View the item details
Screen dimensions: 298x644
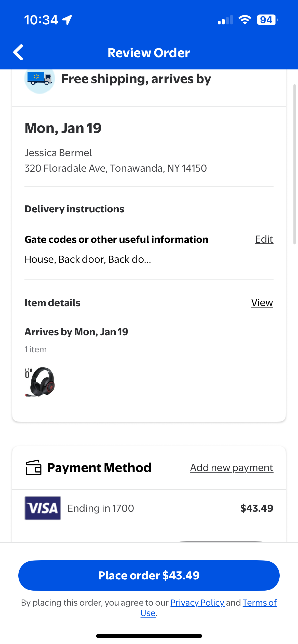point(262,303)
